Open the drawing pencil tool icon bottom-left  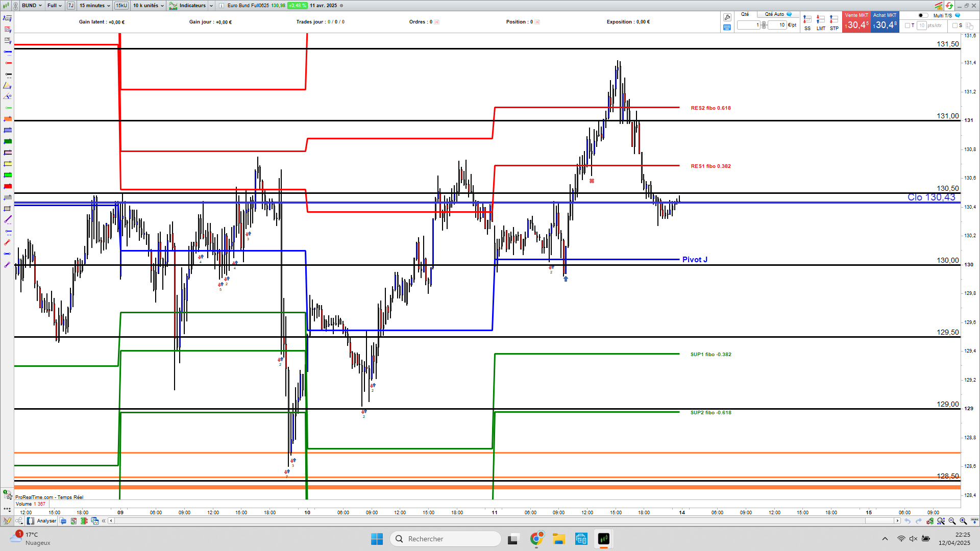pyautogui.click(x=7, y=521)
